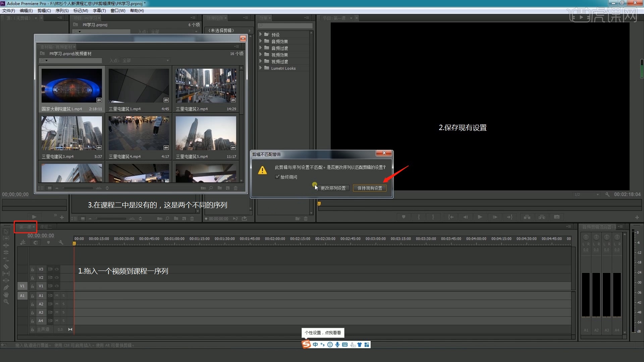
Task: Open the 序列(S) menu
Action: point(62,11)
